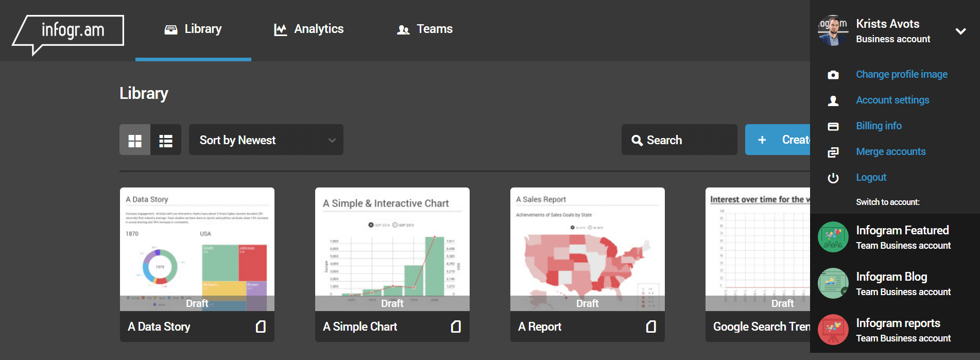Image resolution: width=980 pixels, height=360 pixels.
Task: Click the page icon on A Data Story card
Action: tap(261, 327)
